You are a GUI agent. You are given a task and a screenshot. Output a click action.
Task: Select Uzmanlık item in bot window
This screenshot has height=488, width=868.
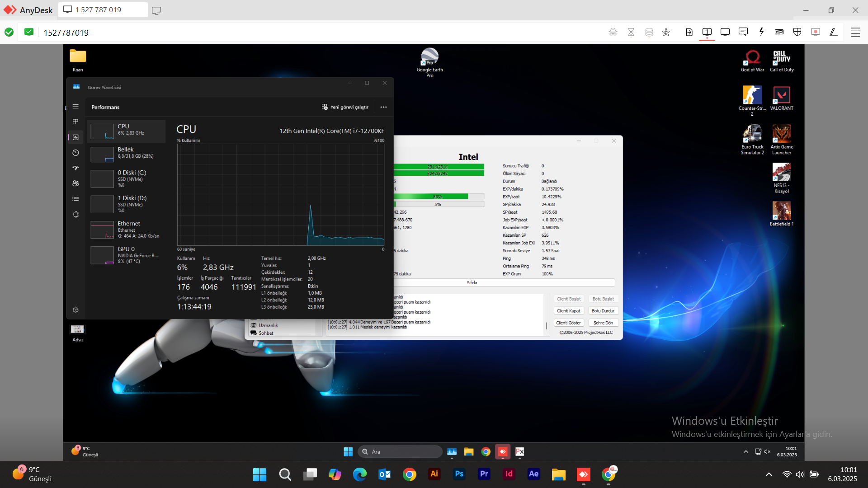[x=268, y=325]
